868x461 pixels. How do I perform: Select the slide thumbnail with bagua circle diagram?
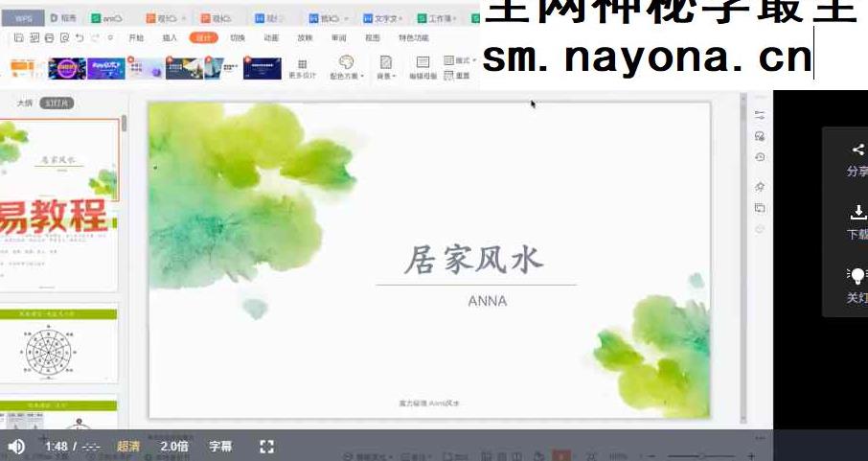[x=58, y=345]
